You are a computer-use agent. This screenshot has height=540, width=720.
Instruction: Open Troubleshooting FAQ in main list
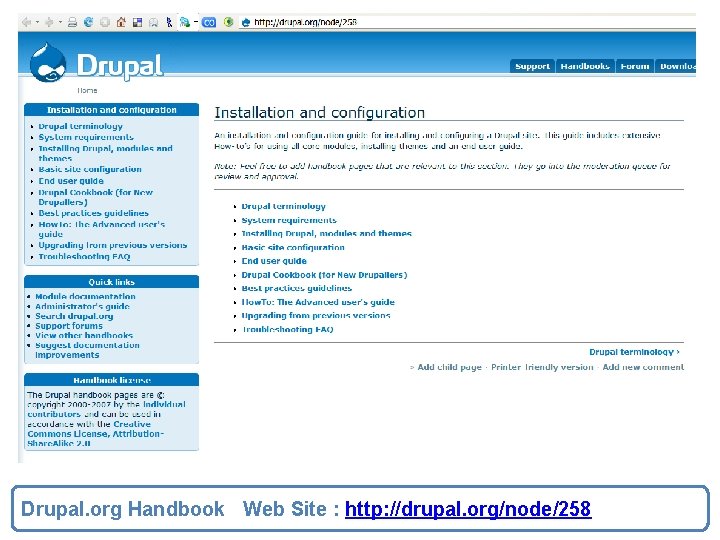click(x=287, y=330)
